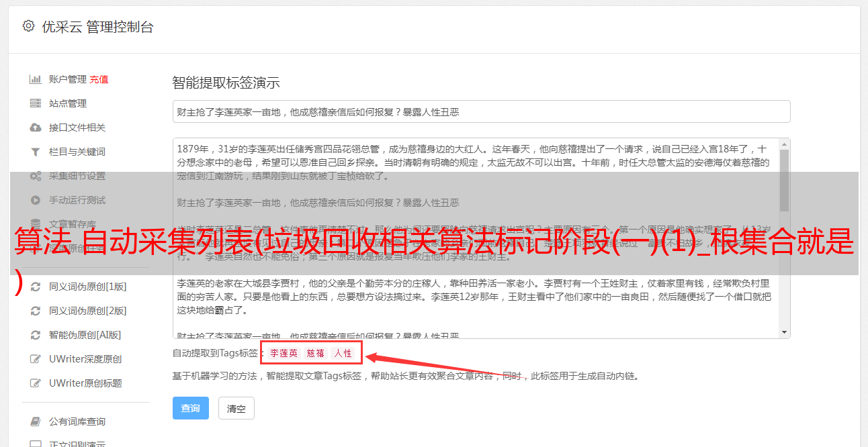Click the funnel icon for 栏目与关键词
Image resolution: width=868 pixels, height=447 pixels.
pos(35,152)
